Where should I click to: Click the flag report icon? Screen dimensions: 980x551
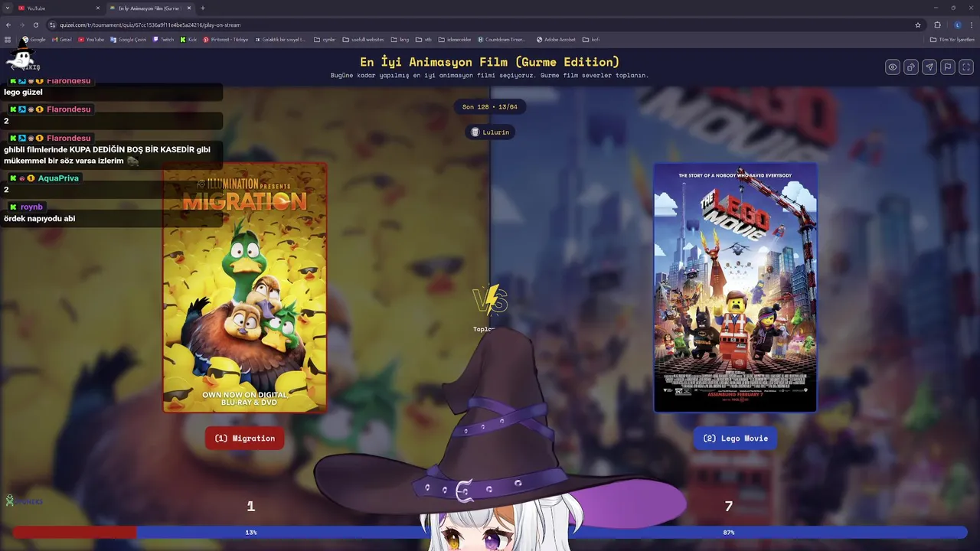pyautogui.click(x=948, y=67)
